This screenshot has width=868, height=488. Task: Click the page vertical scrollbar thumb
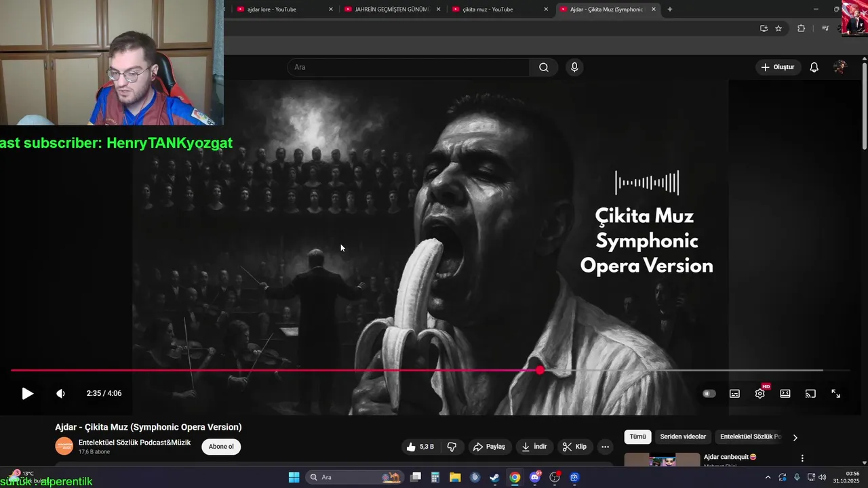point(865,105)
